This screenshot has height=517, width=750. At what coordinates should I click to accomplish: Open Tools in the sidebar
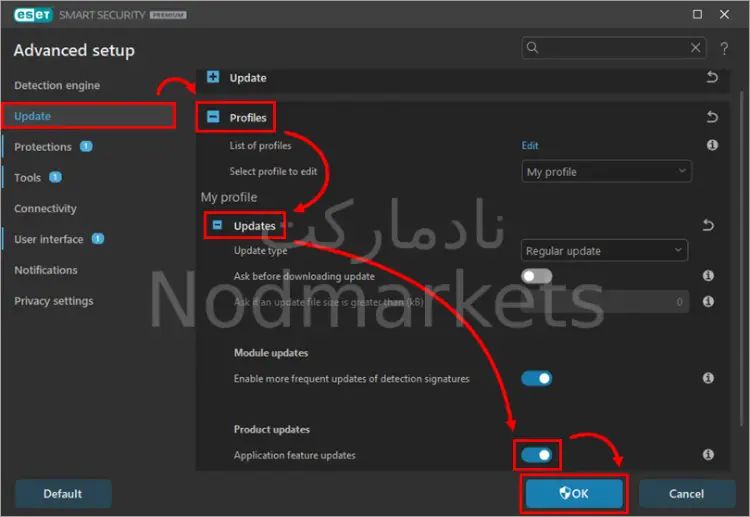click(x=27, y=177)
